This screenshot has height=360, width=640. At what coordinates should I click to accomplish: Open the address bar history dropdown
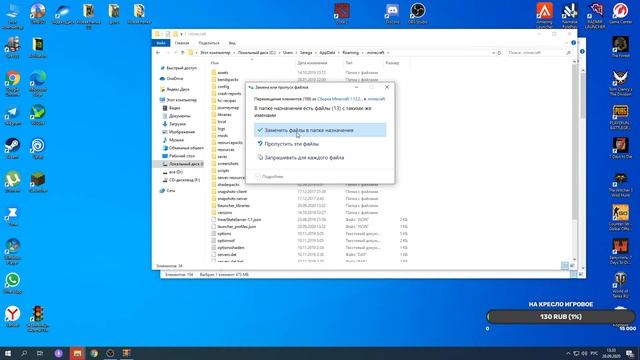pyautogui.click(x=493, y=53)
